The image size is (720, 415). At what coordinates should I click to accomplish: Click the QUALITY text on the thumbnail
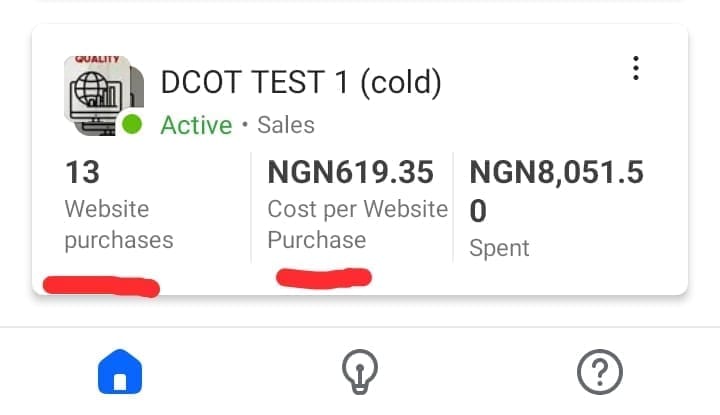[98, 60]
